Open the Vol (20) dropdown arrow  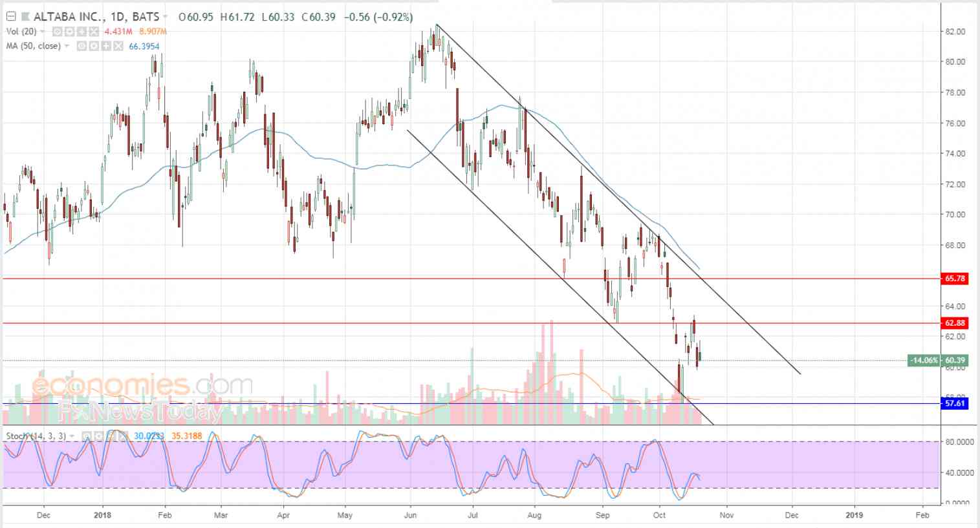[x=43, y=32]
